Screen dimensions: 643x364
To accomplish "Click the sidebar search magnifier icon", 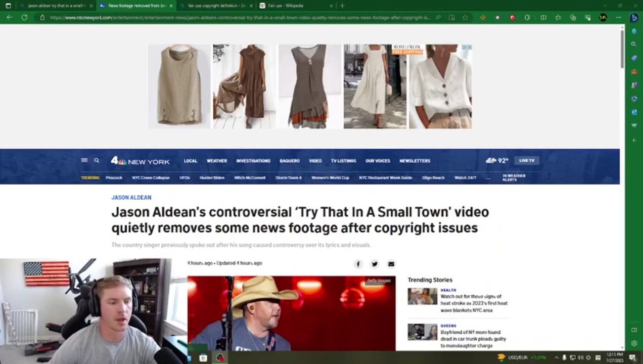I will point(634,44).
